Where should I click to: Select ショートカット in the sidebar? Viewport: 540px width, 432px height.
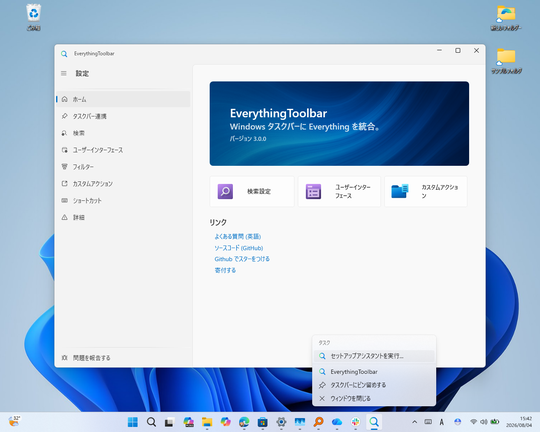123,200
